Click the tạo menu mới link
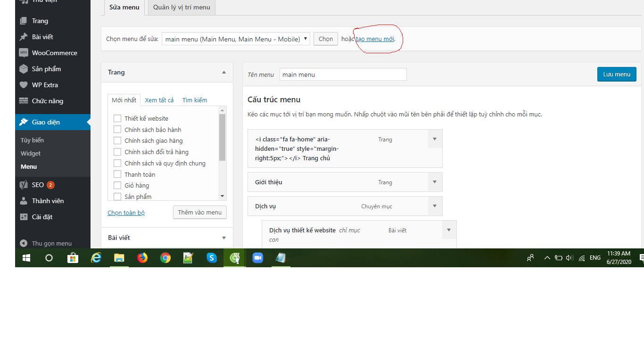The image size is (644, 362). point(375,39)
